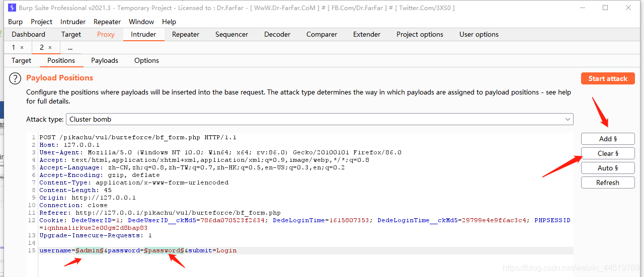Screen dimensions: 644x277
Task: Open the Comparer tab
Action: point(321,34)
